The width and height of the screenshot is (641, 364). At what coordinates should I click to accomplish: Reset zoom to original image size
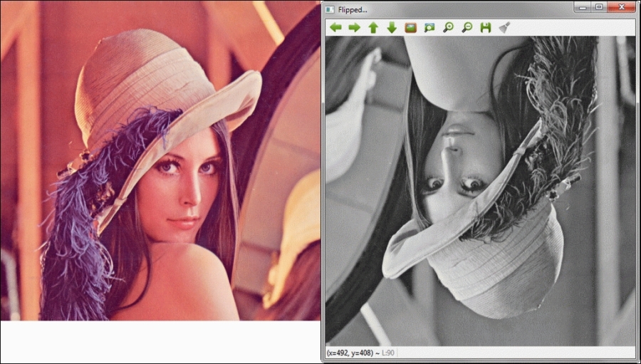[x=410, y=27]
